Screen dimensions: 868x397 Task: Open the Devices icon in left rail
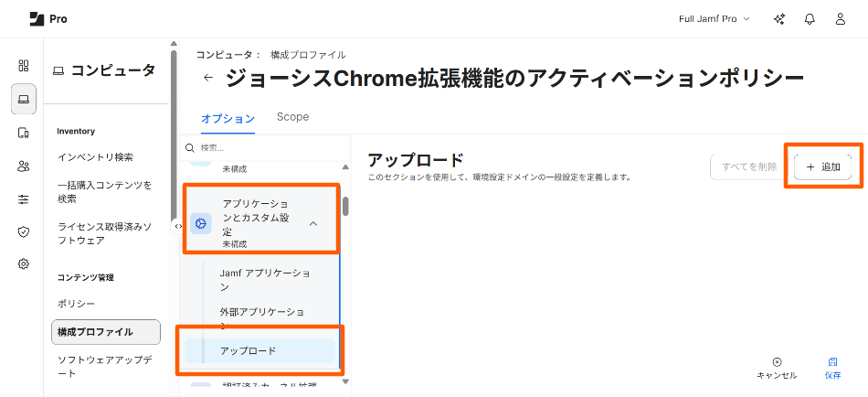(x=24, y=133)
